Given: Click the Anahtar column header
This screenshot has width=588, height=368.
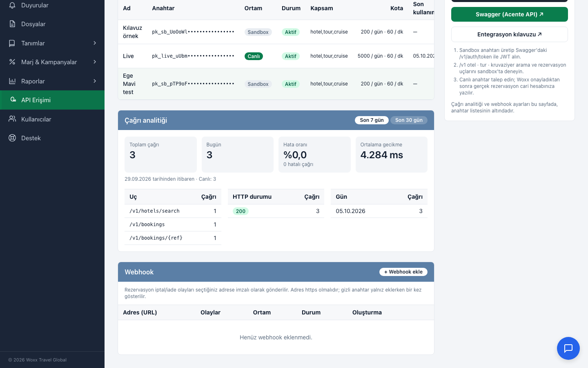Looking at the screenshot, I should (x=163, y=8).
